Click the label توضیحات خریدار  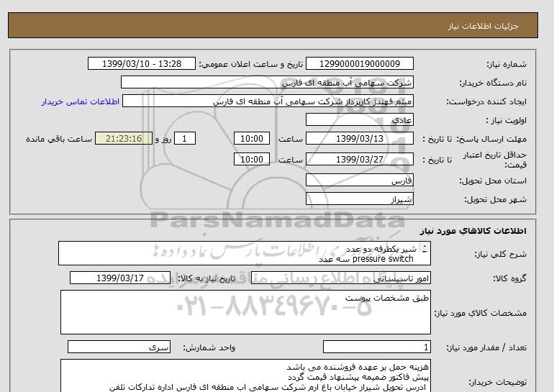click(497, 382)
